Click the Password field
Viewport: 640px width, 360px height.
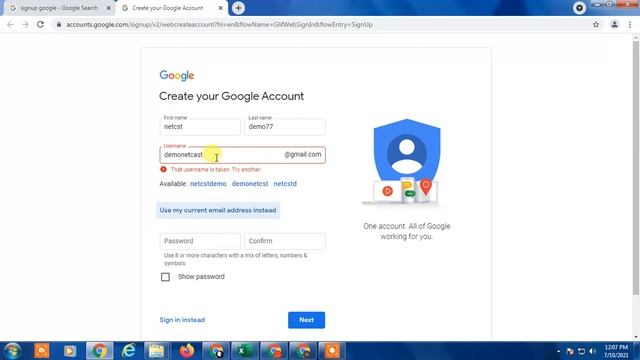click(x=200, y=241)
